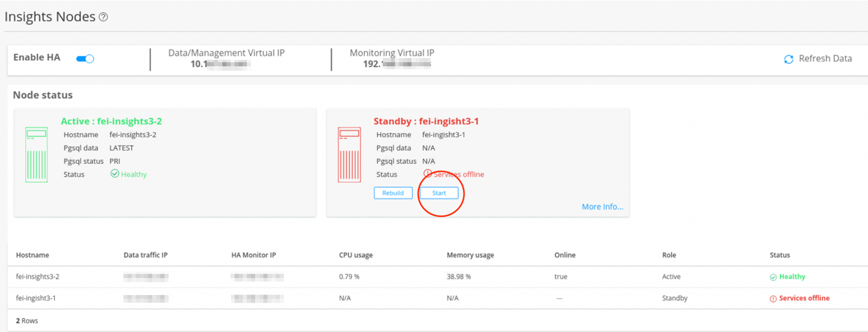Sort table by Memory usage column
The width and height of the screenshot is (868, 332).
coord(470,255)
